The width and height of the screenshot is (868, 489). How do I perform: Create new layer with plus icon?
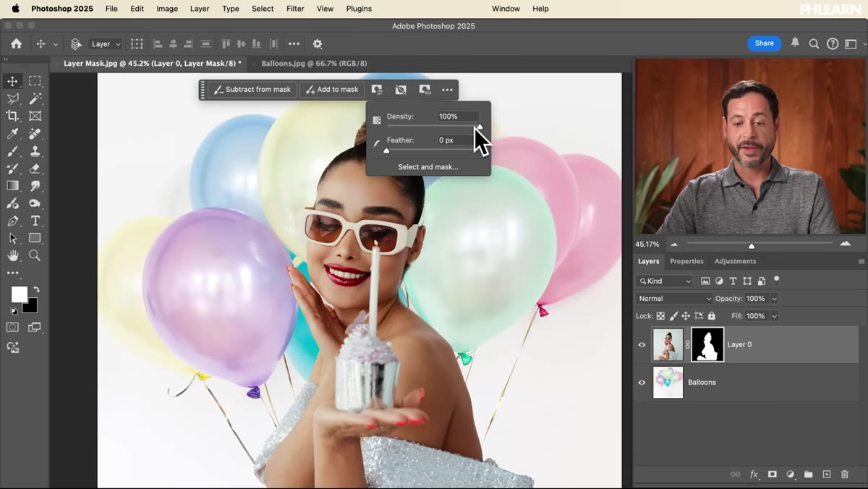[827, 475]
